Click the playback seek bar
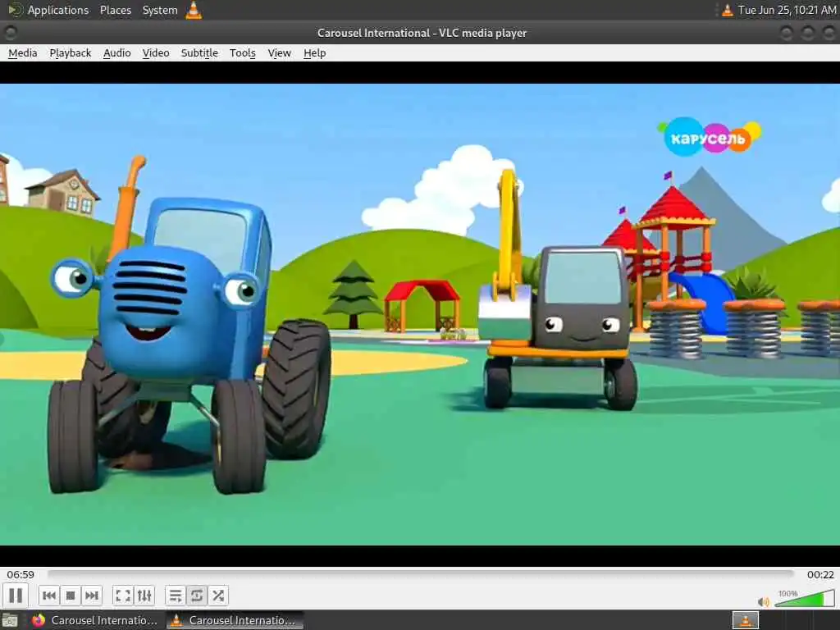This screenshot has height=630, width=840. [421, 573]
